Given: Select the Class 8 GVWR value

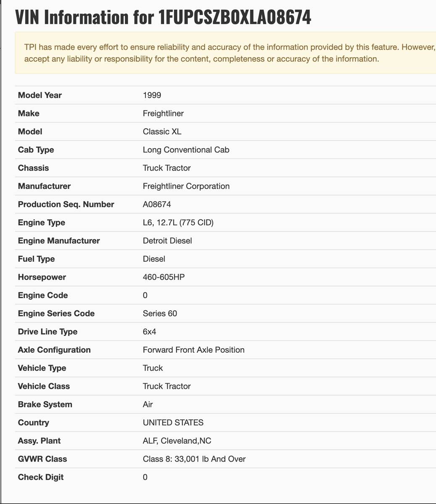Looking at the screenshot, I should coord(194,459).
